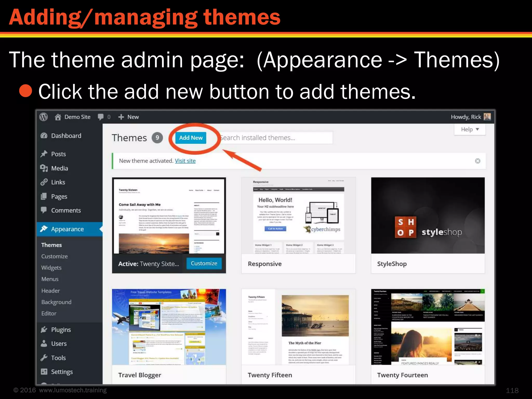Image resolution: width=532 pixels, height=399 pixels.
Task: Select the Twenty Fourteen theme screenshot
Action: [428, 327]
